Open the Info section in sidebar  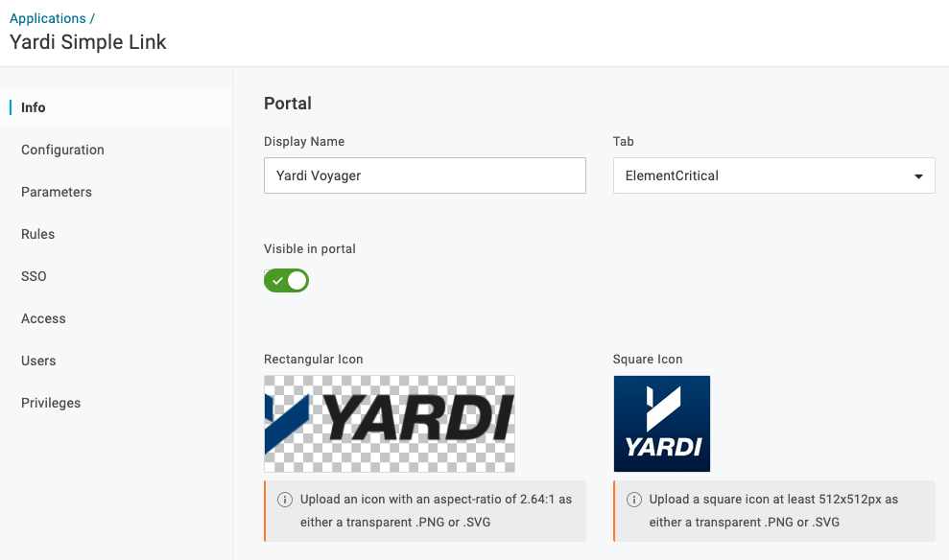coord(34,107)
